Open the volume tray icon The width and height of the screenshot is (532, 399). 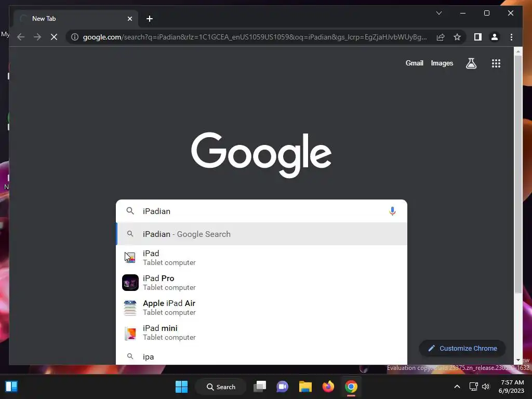tap(486, 387)
